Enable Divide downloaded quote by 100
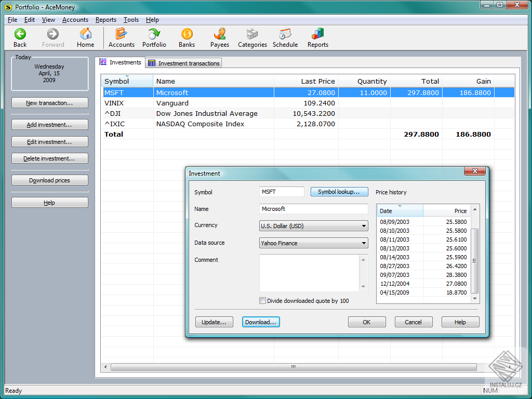532x399 pixels. 263,301
